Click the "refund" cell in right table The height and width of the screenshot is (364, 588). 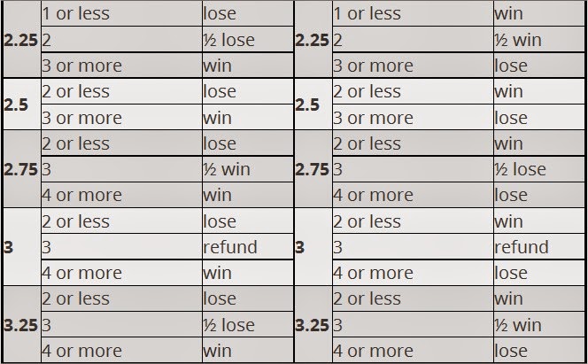(522, 247)
